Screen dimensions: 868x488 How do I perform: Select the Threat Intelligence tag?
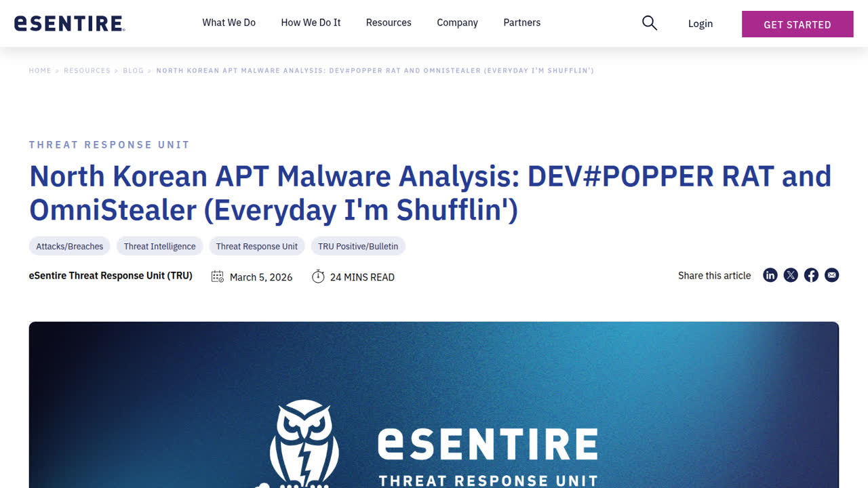point(159,246)
